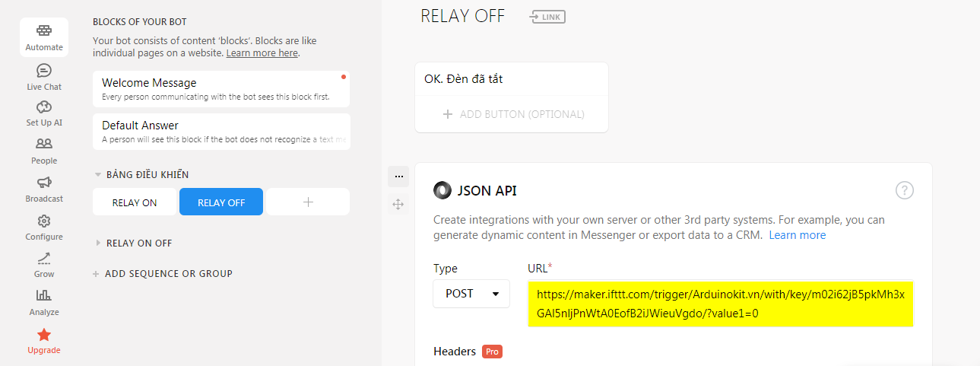Click the JSON API help question mark
This screenshot has width=980, height=366.
904,191
